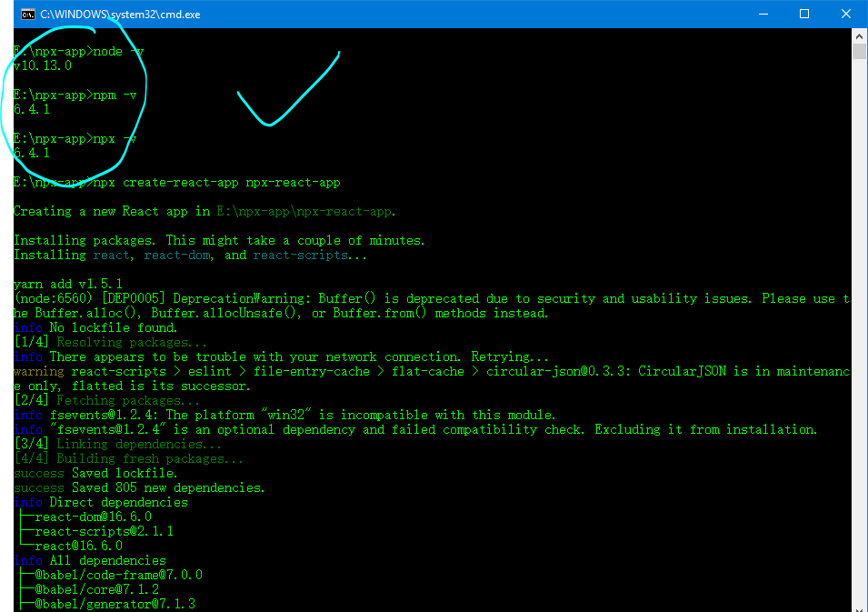Click the yarn add v1.5.1 line

click(x=64, y=283)
